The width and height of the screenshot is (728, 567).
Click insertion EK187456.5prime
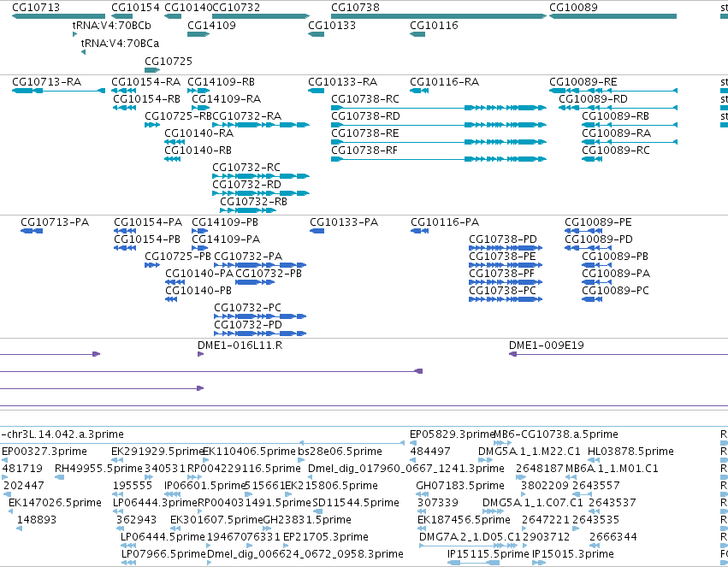pyautogui.click(x=464, y=520)
